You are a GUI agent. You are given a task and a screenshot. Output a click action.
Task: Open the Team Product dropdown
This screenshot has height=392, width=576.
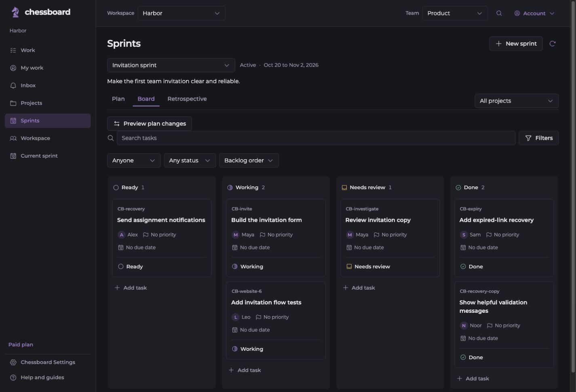pos(455,13)
